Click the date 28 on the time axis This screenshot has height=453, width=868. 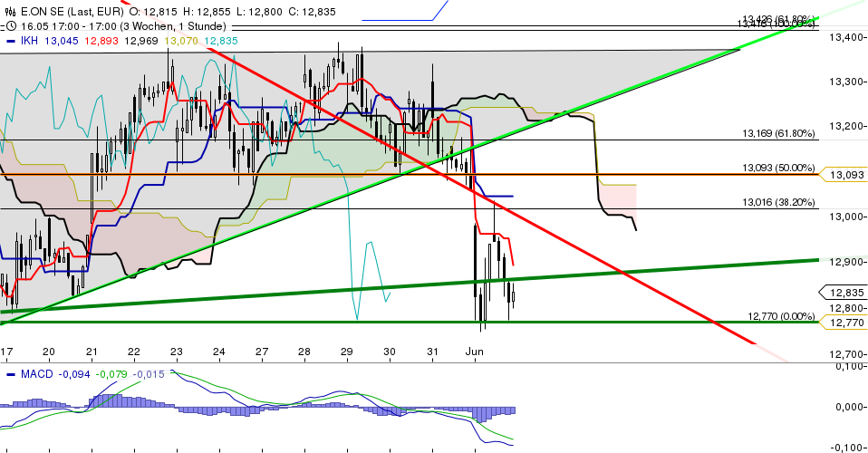304,352
